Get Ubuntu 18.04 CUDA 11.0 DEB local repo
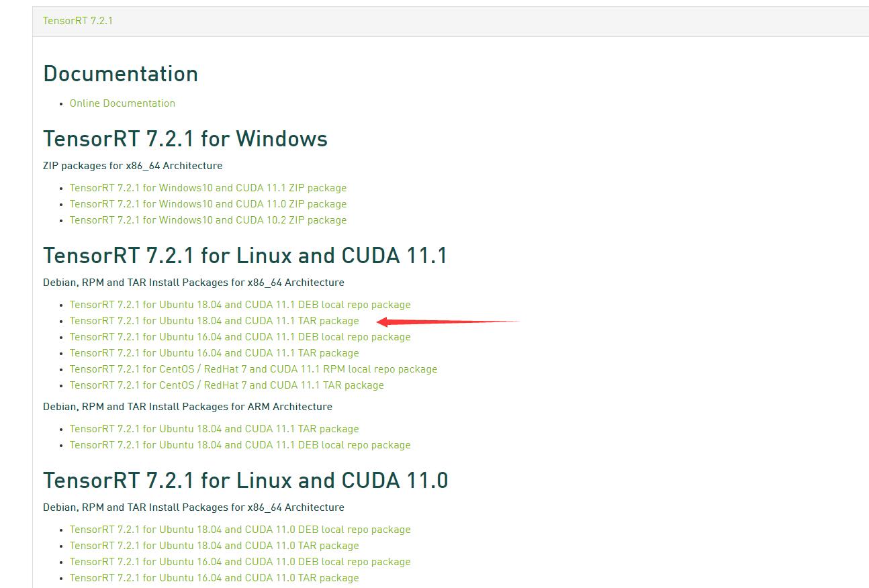The height and width of the screenshot is (588, 869). 240,530
